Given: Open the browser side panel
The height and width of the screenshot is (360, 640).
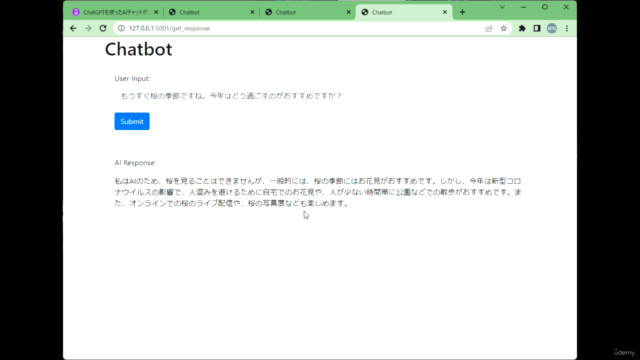Looking at the screenshot, I should (x=537, y=28).
